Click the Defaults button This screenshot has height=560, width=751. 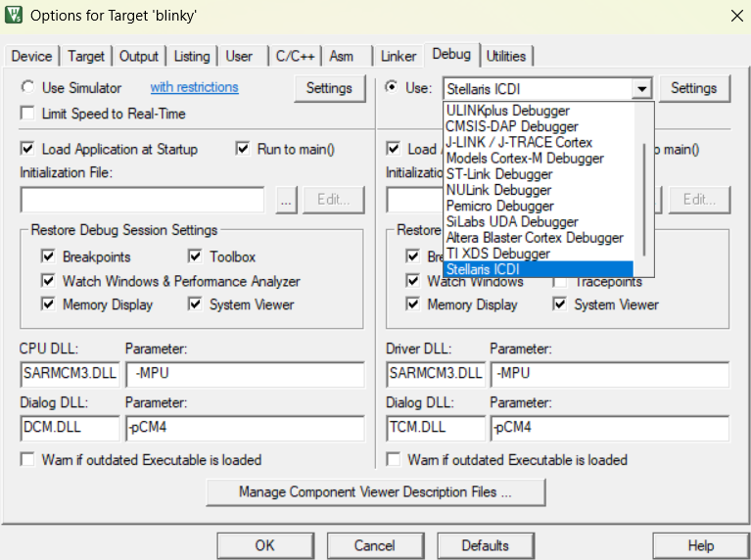(x=486, y=545)
